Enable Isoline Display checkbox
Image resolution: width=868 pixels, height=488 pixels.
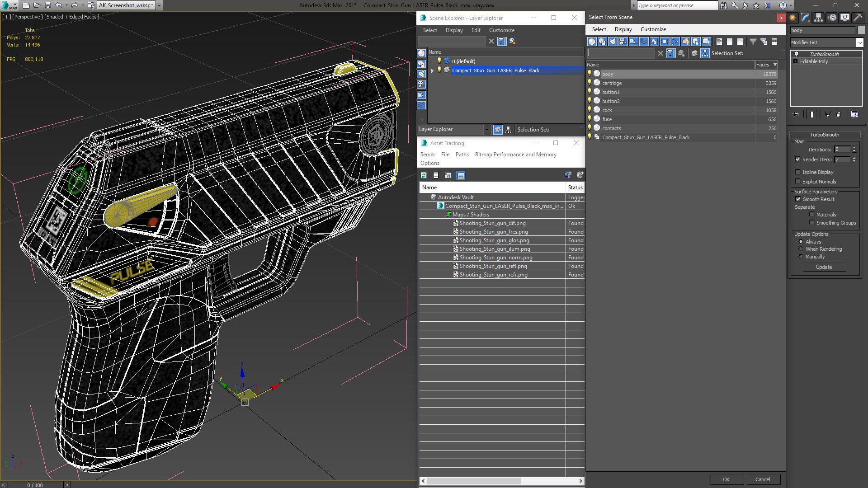pos(798,172)
